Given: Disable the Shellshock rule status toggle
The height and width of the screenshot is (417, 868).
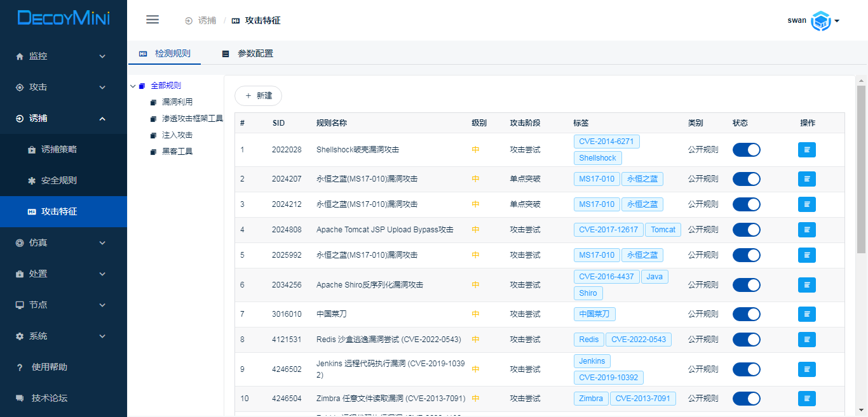Looking at the screenshot, I should coord(746,150).
